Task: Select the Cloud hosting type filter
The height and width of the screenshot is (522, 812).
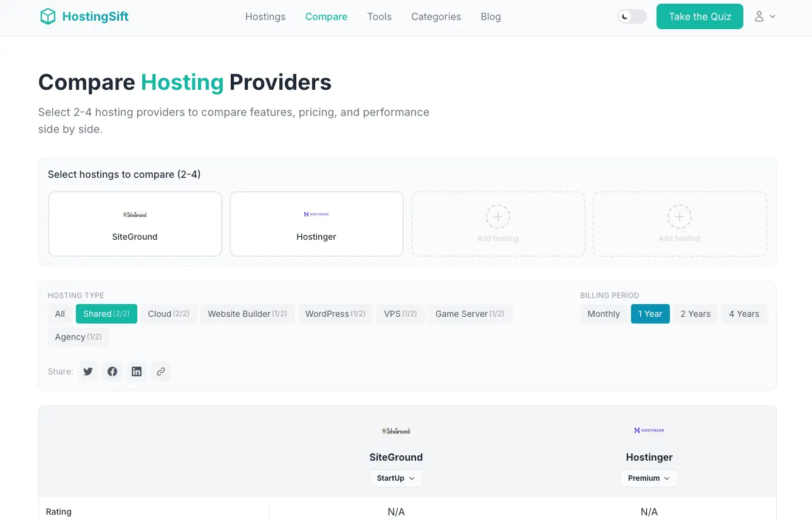Action: click(x=169, y=314)
